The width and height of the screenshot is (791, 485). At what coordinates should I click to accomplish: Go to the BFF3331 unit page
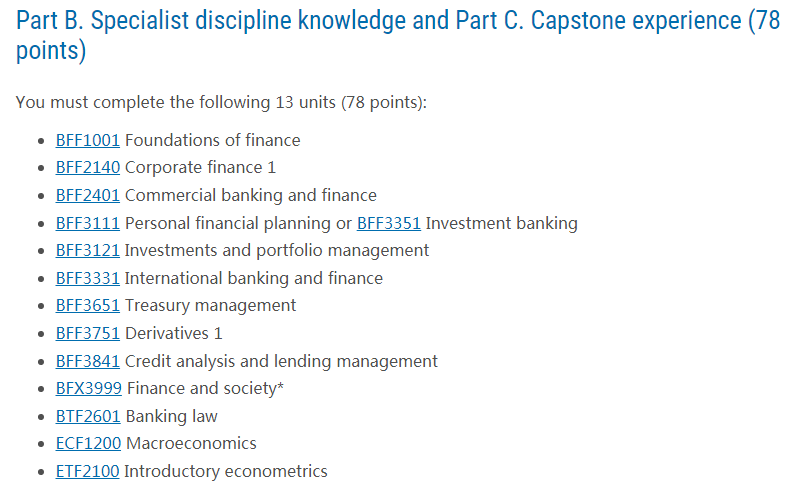87,278
